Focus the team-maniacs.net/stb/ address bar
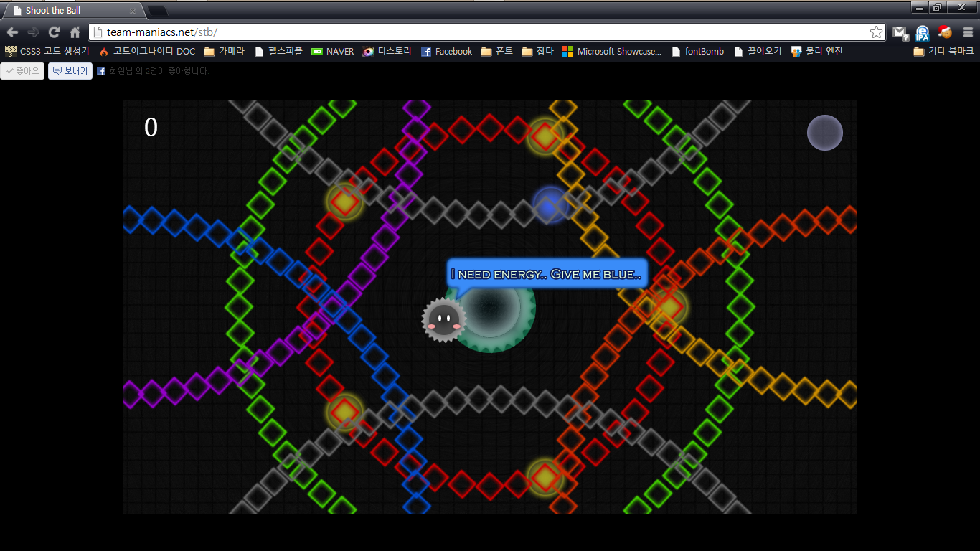 pyautogui.click(x=486, y=32)
